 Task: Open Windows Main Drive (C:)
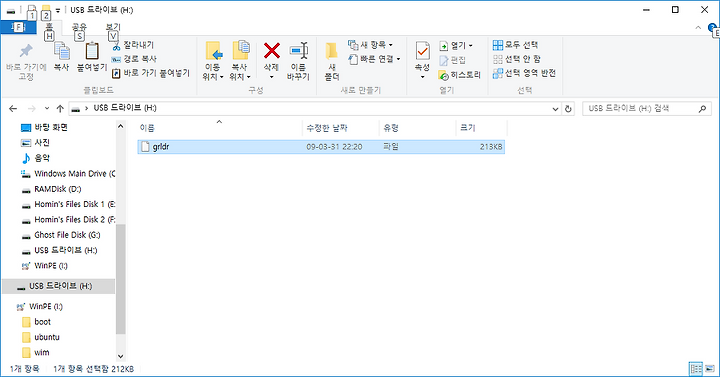[x=68, y=174]
